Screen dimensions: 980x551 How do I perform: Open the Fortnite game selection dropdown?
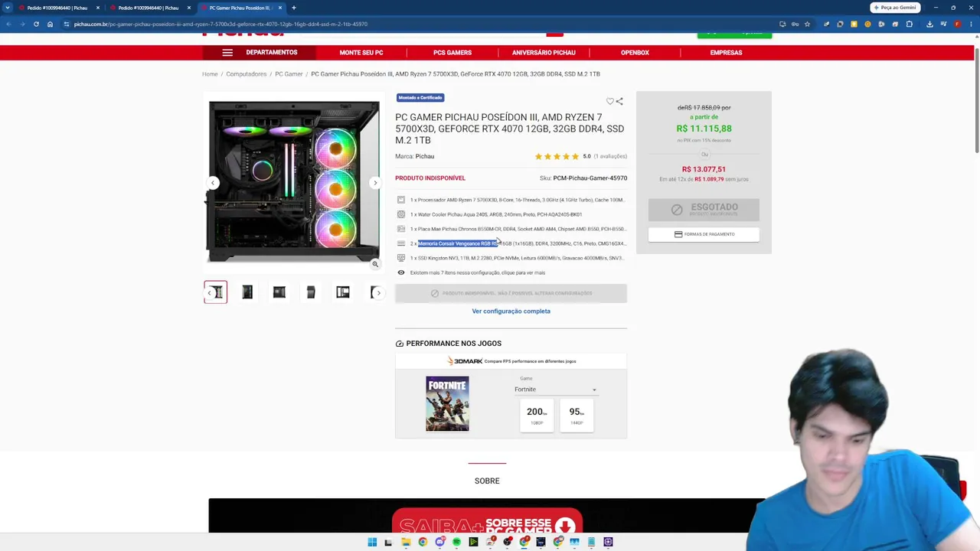[x=555, y=390]
